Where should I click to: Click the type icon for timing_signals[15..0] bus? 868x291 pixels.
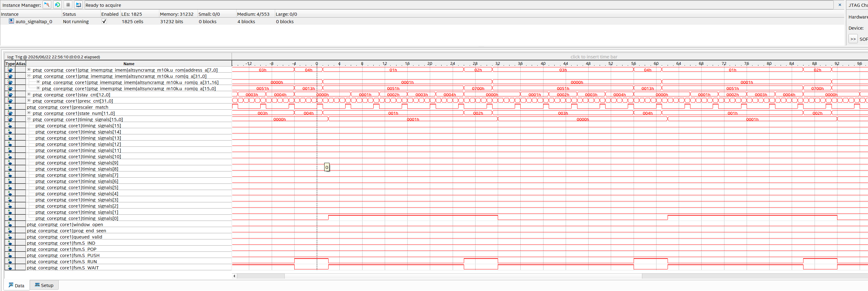10,119
